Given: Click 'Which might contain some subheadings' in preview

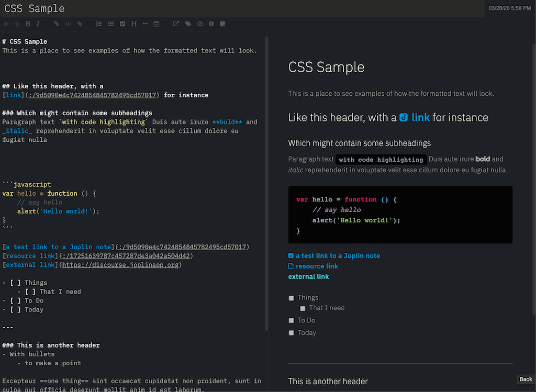Looking at the screenshot, I should (359, 143).
